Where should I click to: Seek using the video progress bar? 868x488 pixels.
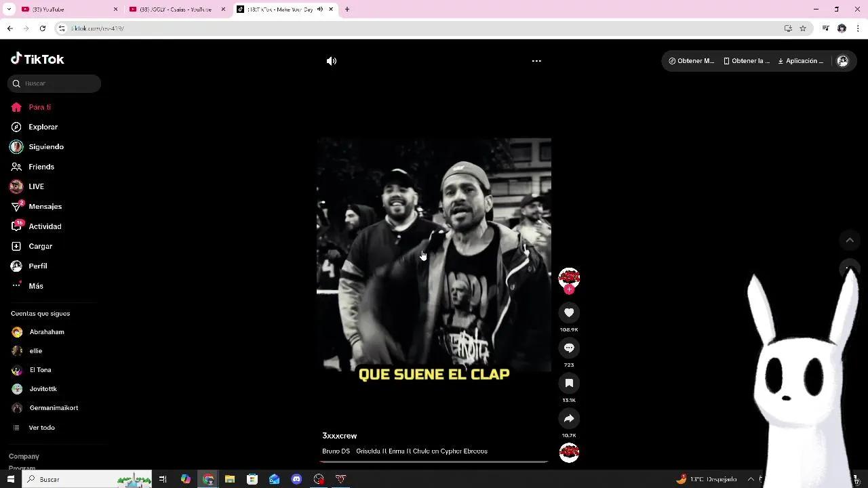click(x=434, y=462)
